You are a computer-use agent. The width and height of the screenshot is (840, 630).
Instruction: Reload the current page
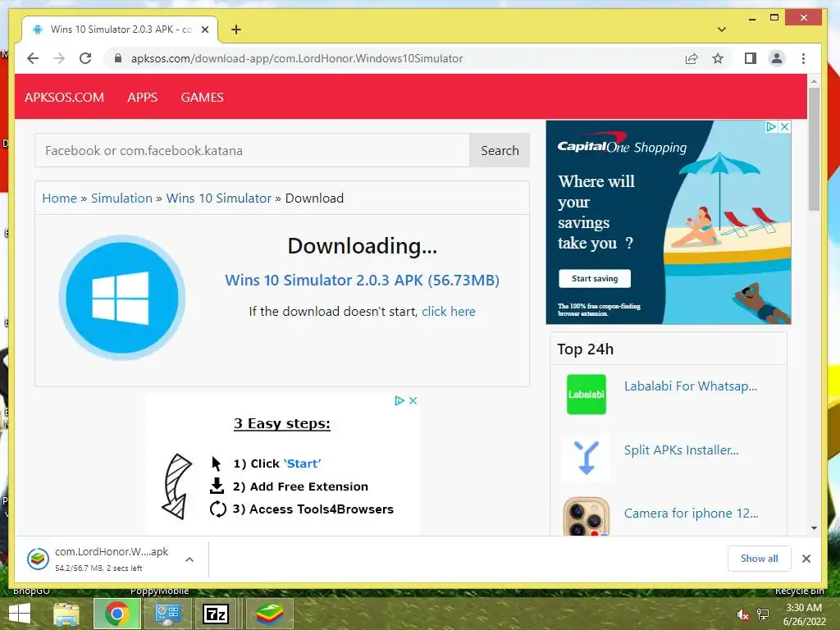(x=85, y=58)
